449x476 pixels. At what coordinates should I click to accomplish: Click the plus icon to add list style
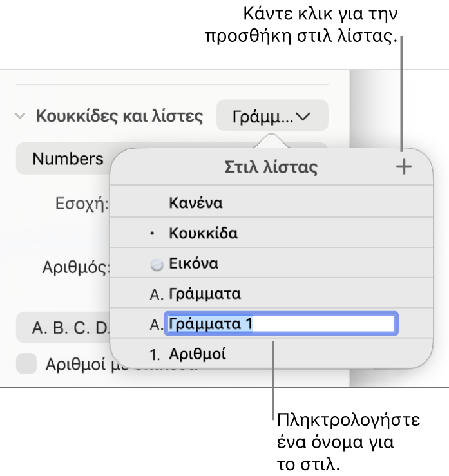coord(404,167)
